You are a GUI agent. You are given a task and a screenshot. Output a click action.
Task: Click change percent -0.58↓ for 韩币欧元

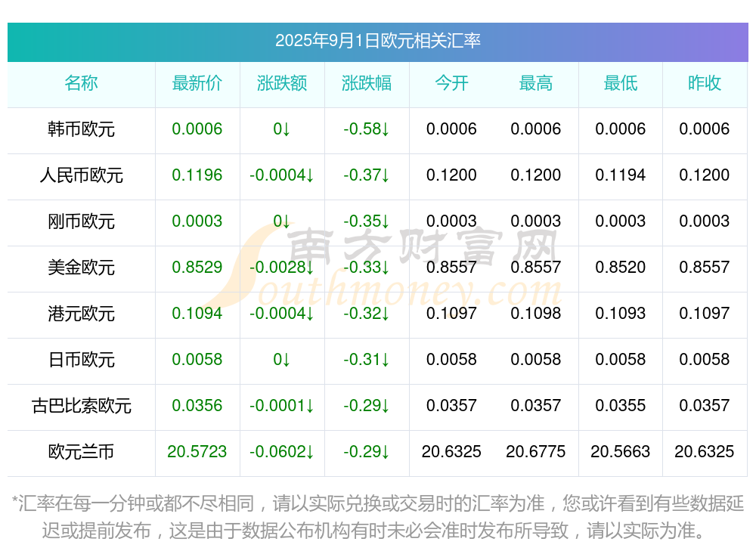367,129
